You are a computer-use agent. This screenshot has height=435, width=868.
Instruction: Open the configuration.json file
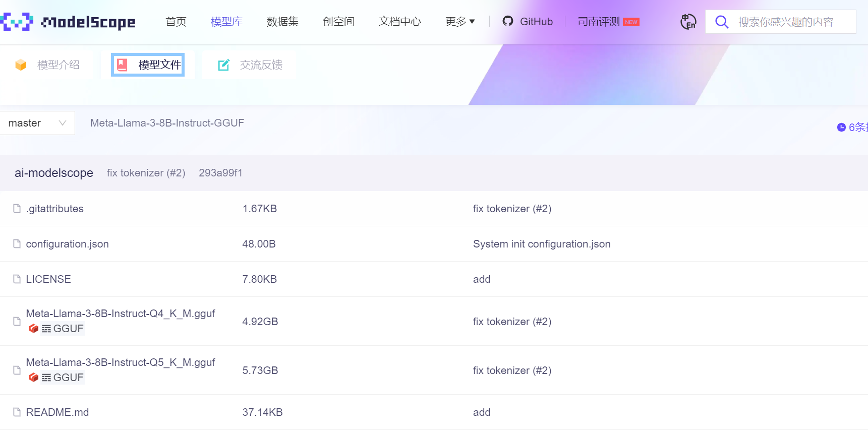tap(68, 244)
